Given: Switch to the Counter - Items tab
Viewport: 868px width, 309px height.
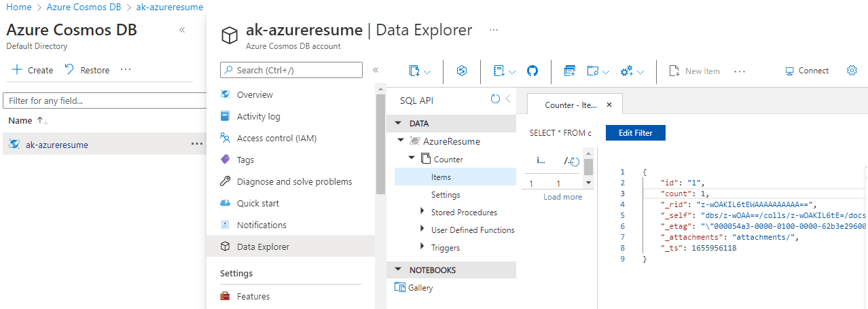Looking at the screenshot, I should 571,105.
